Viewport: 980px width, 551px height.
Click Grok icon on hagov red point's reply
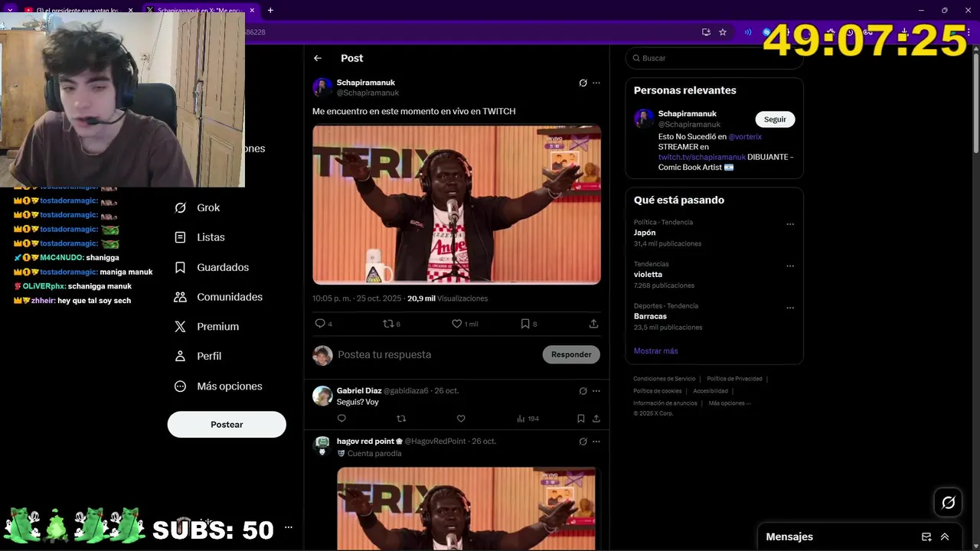point(583,442)
